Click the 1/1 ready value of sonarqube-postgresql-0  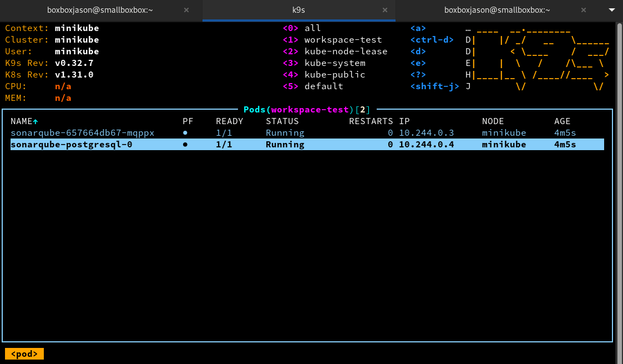tap(224, 145)
